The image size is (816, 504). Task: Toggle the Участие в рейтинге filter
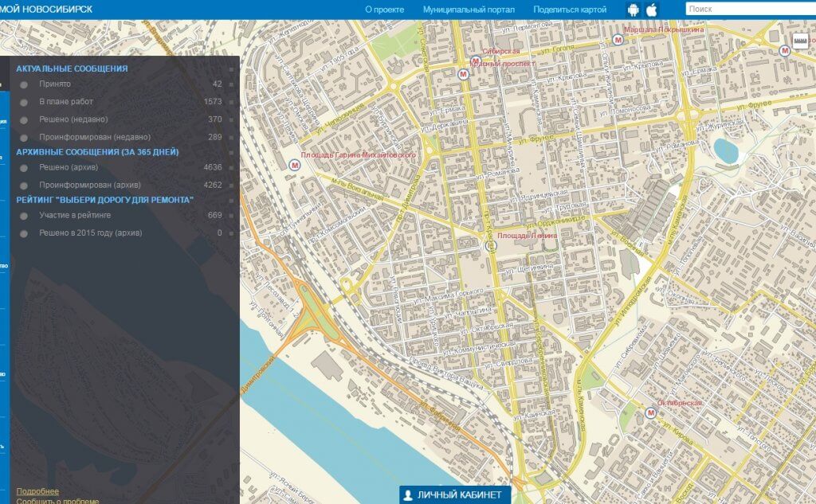click(x=24, y=216)
